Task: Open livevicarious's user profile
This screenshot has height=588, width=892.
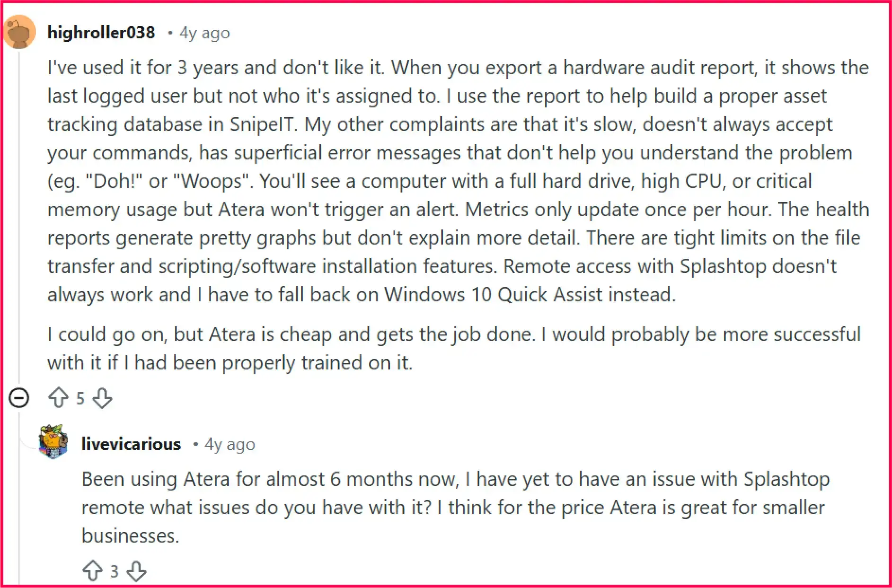Action: tap(131, 443)
